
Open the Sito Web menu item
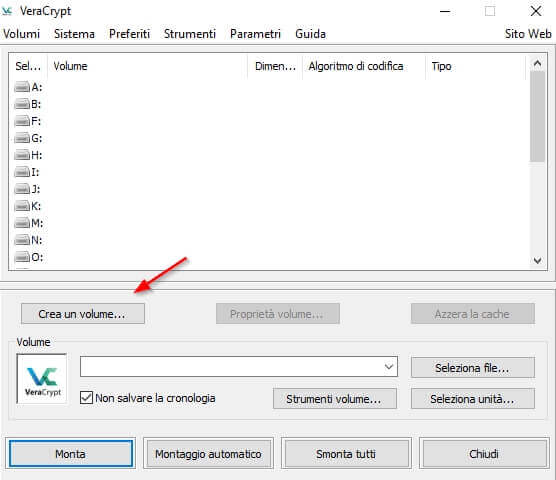tap(528, 34)
